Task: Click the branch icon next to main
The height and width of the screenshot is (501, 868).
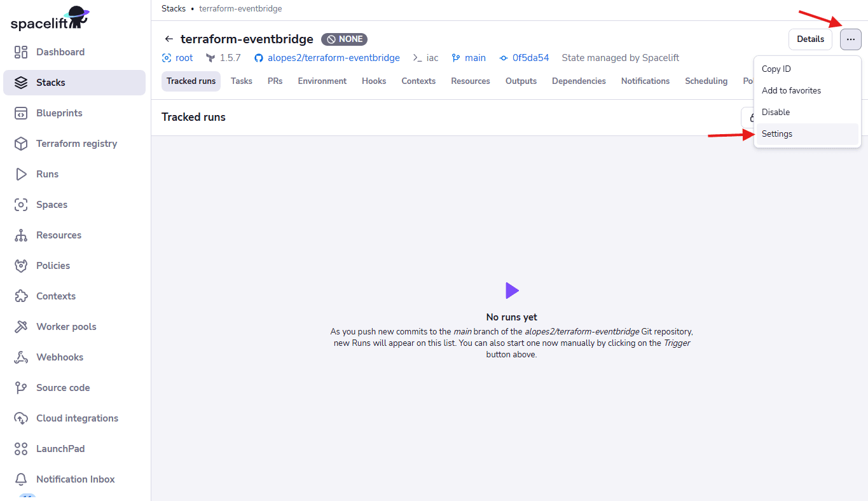Action: coord(456,58)
